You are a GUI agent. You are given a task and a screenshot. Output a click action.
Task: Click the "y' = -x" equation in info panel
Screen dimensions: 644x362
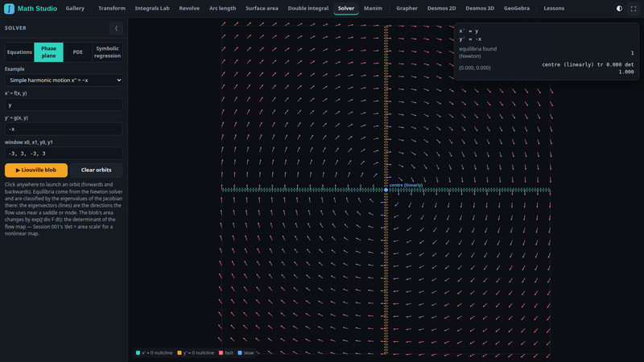470,39
